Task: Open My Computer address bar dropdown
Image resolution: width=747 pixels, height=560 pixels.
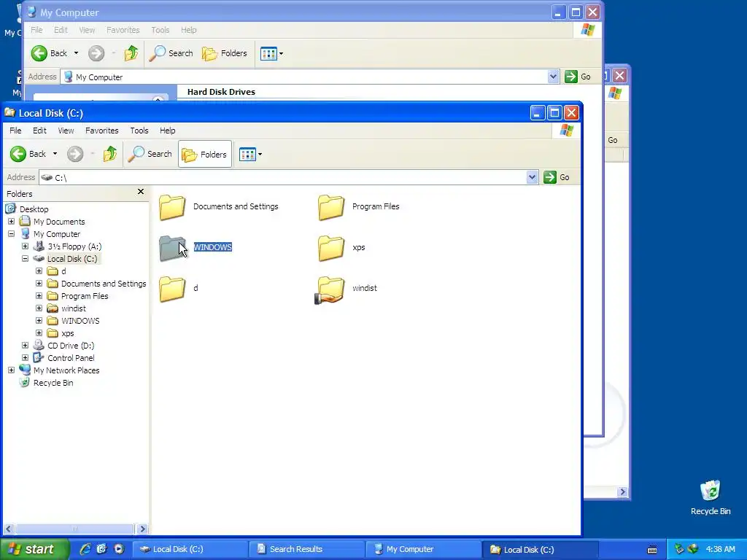Action: coord(553,77)
